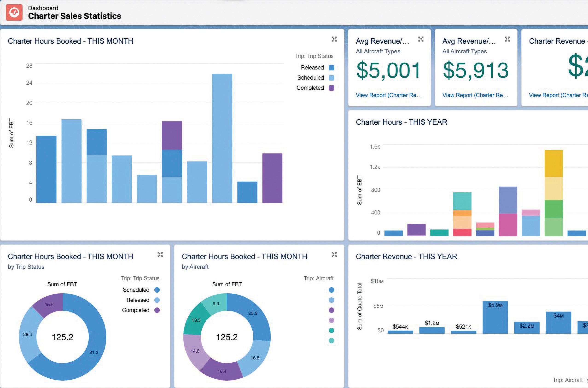Screen dimensions: 588x388
Task: Click the $5.9M bar in Charter Revenue chart
Action: [x=495, y=318]
